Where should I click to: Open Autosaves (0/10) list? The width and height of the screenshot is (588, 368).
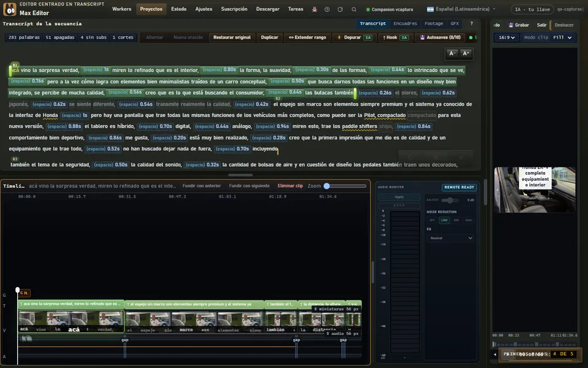pyautogui.click(x=440, y=37)
